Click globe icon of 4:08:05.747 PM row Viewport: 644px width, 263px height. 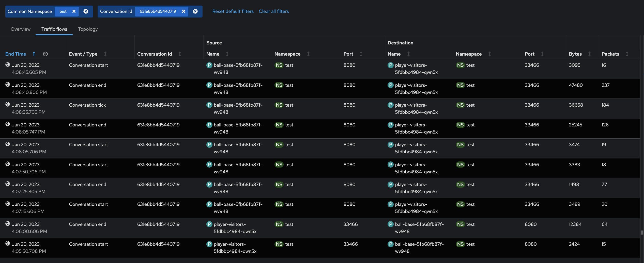tap(8, 124)
